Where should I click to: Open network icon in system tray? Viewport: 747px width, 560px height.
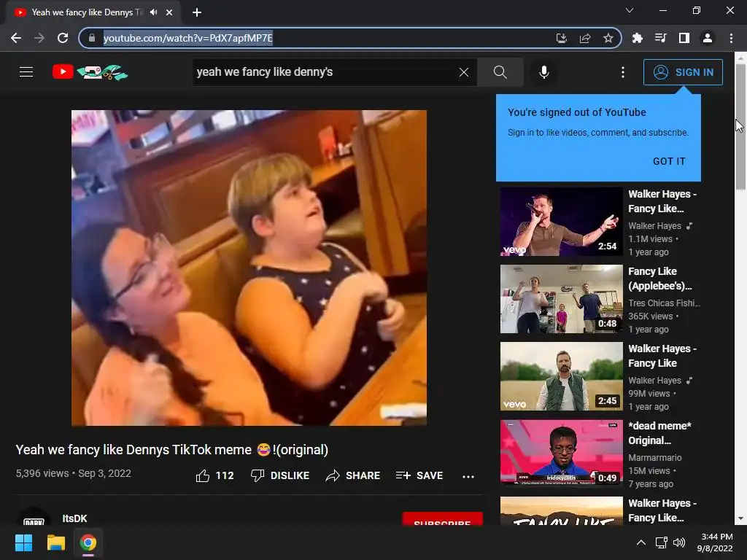point(661,542)
